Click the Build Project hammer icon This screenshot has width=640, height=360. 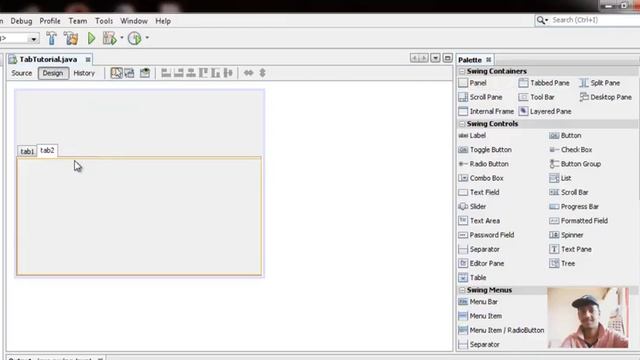[x=51, y=38]
